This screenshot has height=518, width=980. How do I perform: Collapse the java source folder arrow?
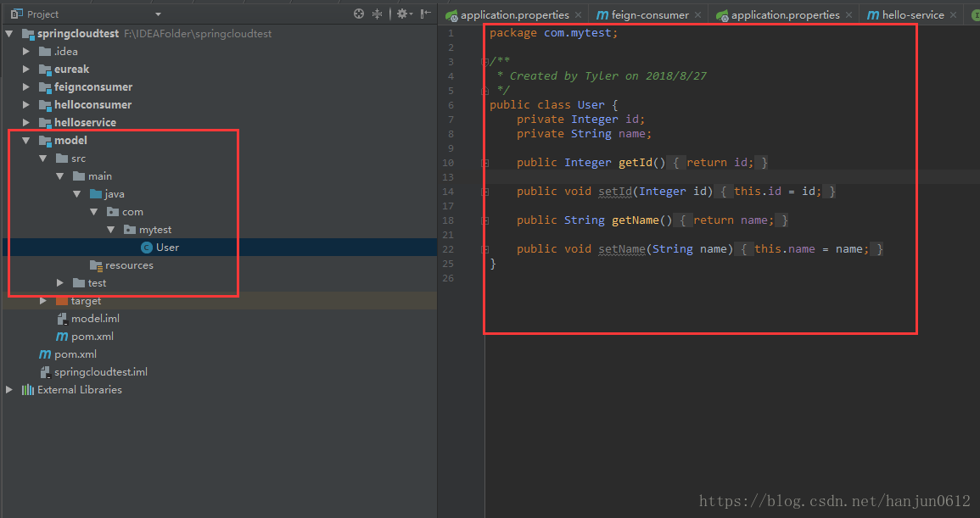pyautogui.click(x=77, y=194)
